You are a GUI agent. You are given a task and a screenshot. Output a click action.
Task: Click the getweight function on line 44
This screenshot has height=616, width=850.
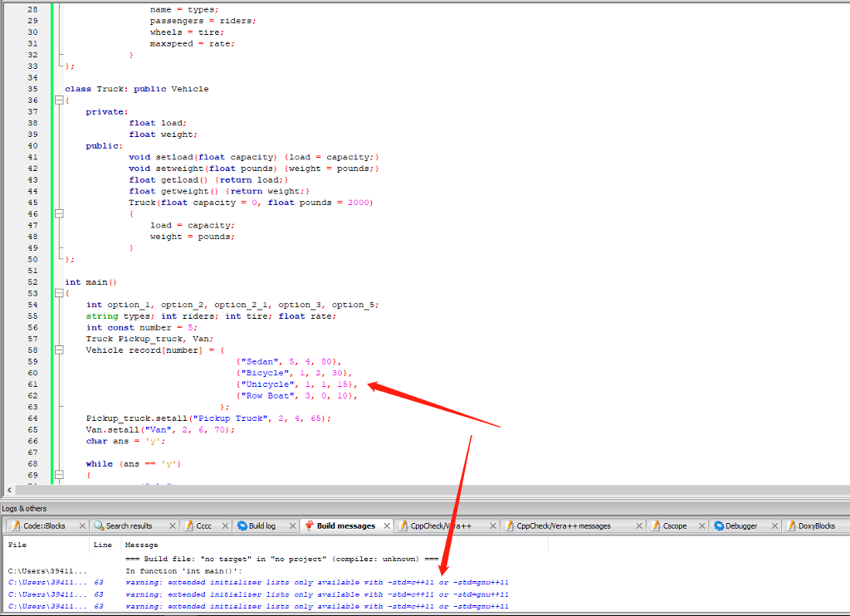(219, 191)
